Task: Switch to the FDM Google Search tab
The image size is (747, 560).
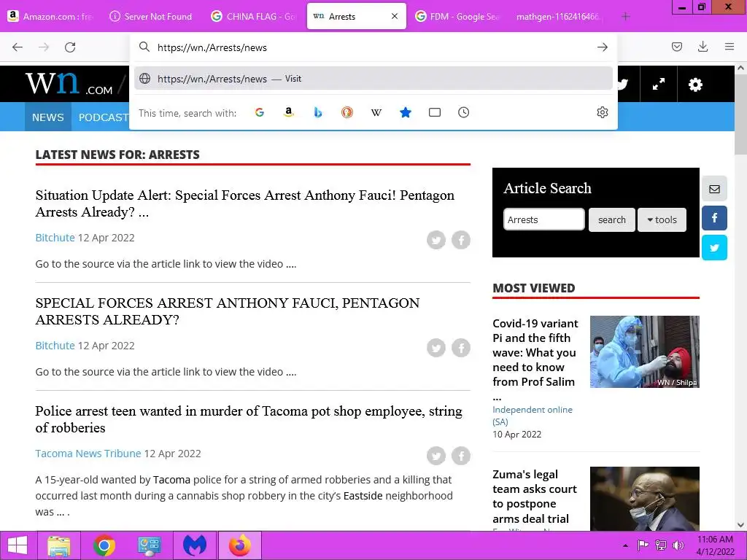Action: pyautogui.click(x=458, y=16)
